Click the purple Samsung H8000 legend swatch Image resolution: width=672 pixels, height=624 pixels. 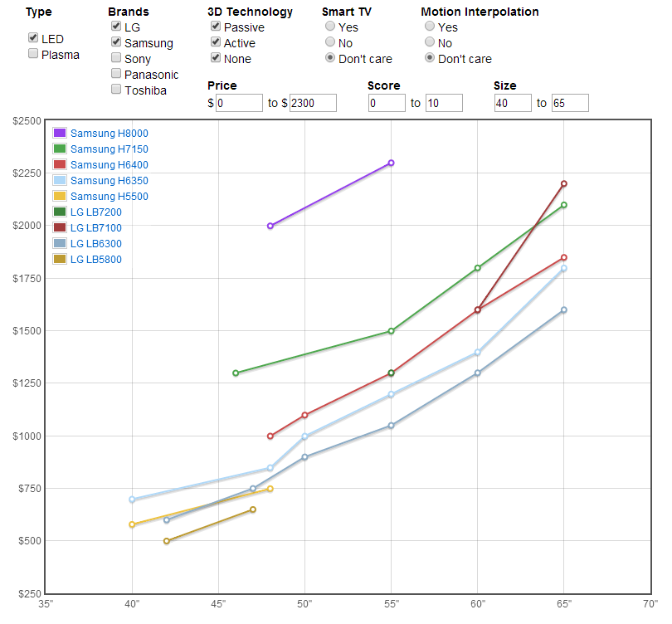pos(60,133)
